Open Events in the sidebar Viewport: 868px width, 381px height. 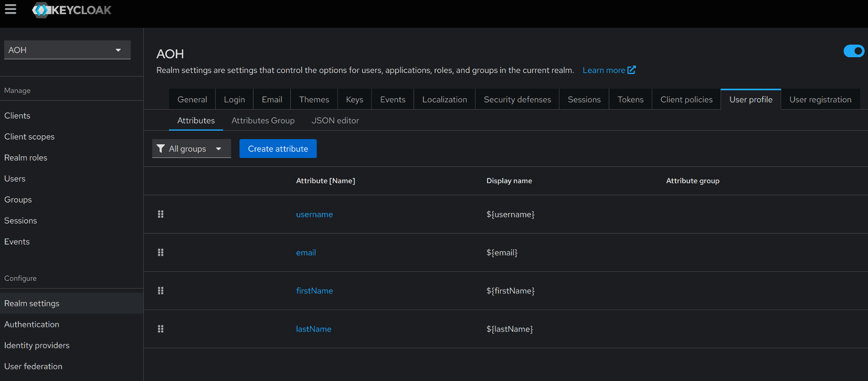pos(71,241)
